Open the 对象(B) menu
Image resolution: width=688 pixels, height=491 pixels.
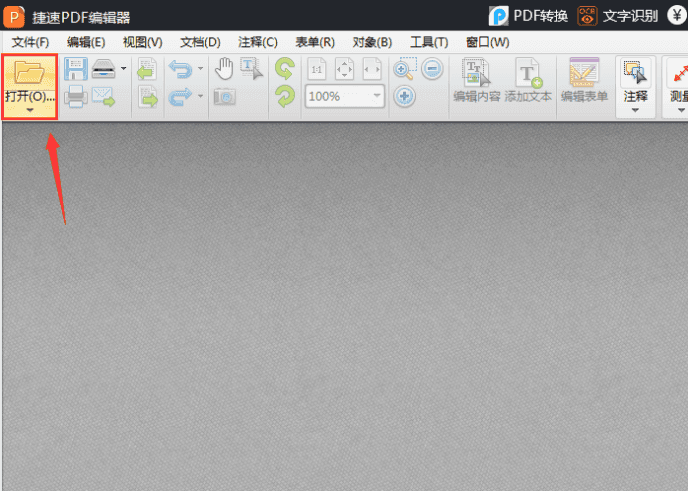(x=372, y=42)
